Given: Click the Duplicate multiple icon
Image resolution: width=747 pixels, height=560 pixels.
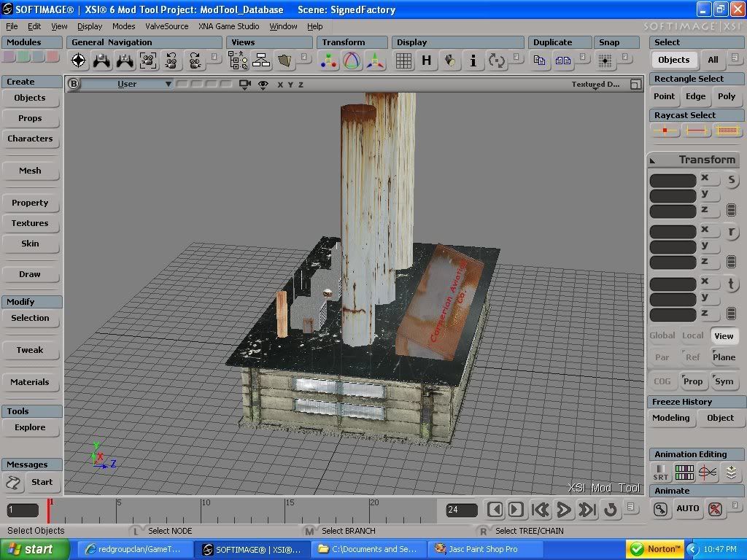Looking at the screenshot, I should (x=562, y=61).
